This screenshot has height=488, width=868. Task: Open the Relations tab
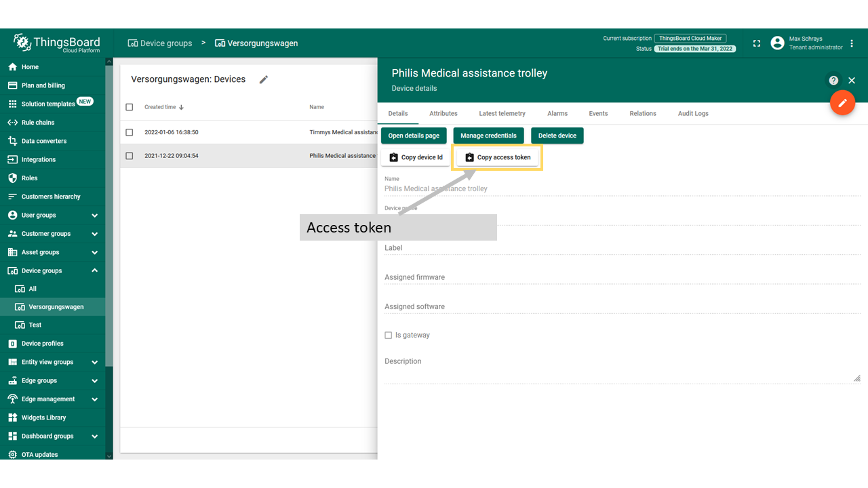point(643,113)
